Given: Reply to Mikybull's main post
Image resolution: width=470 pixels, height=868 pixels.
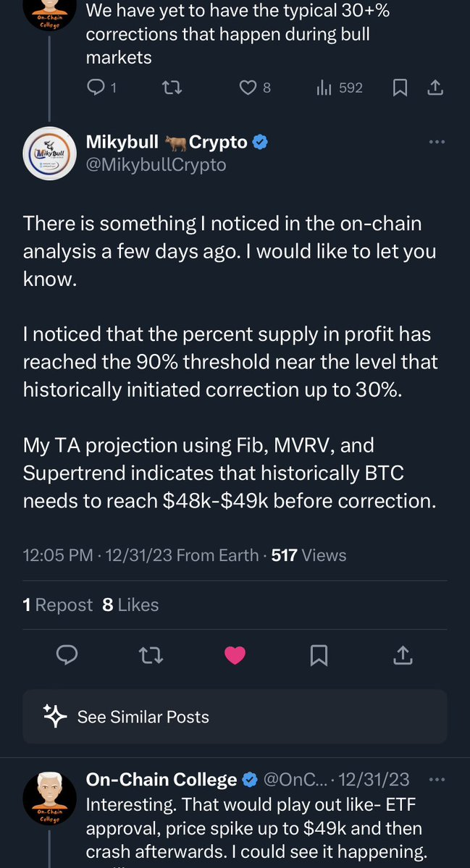Looking at the screenshot, I should pos(67,655).
